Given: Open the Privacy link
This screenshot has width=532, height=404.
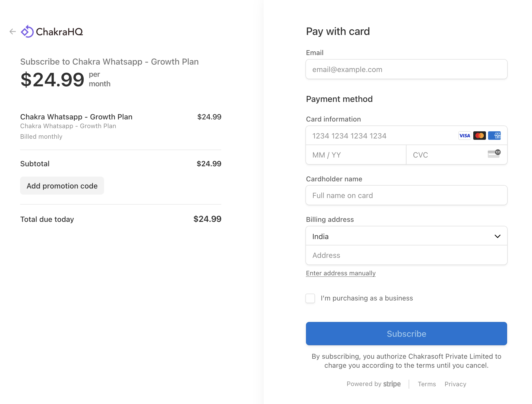Looking at the screenshot, I should tap(455, 384).
